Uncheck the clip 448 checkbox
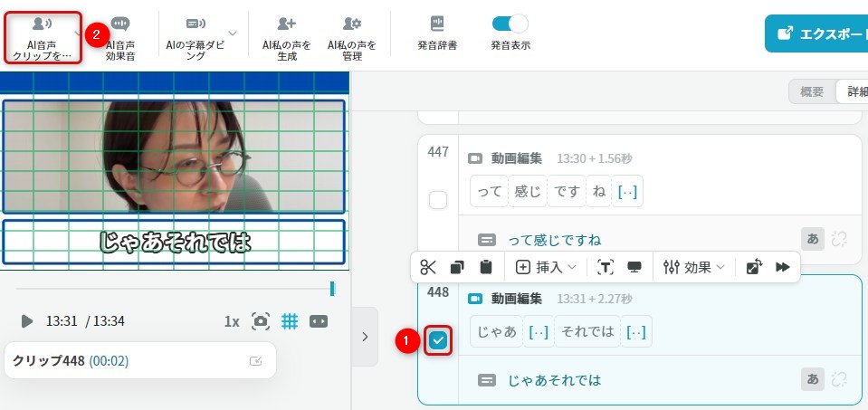868x410 pixels. coord(438,340)
